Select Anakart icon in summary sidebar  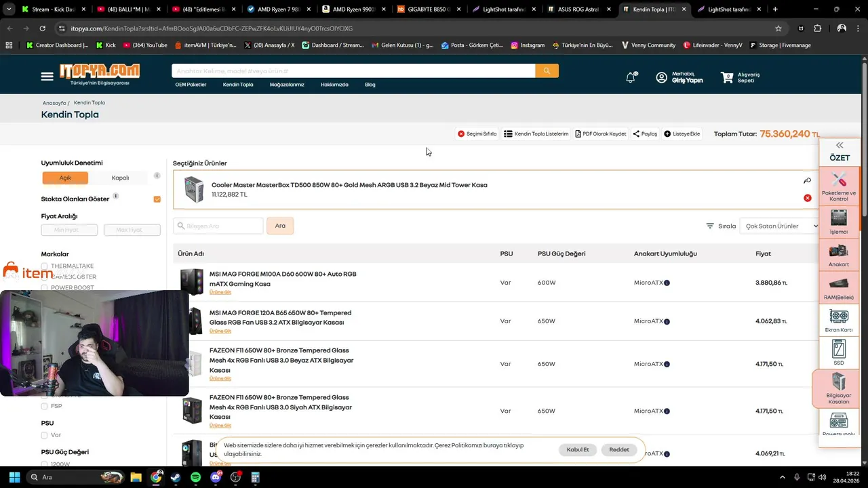(839, 255)
